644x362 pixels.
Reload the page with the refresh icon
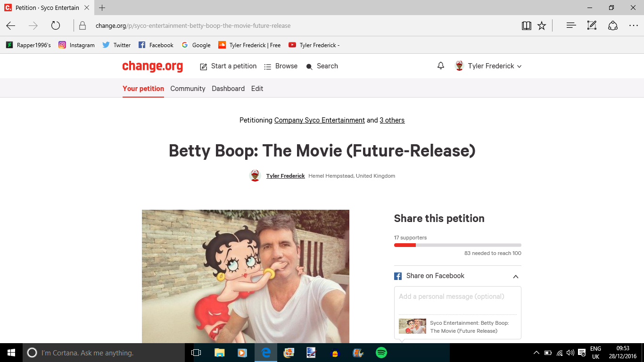[x=56, y=26]
